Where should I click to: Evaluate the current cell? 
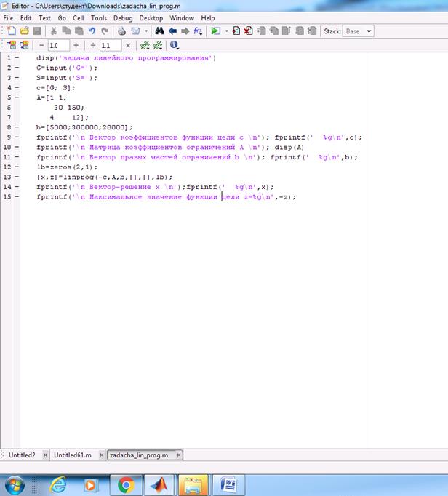(12, 45)
